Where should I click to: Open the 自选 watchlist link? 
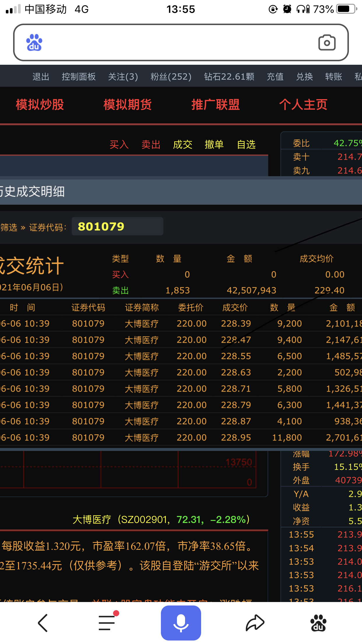(x=246, y=144)
